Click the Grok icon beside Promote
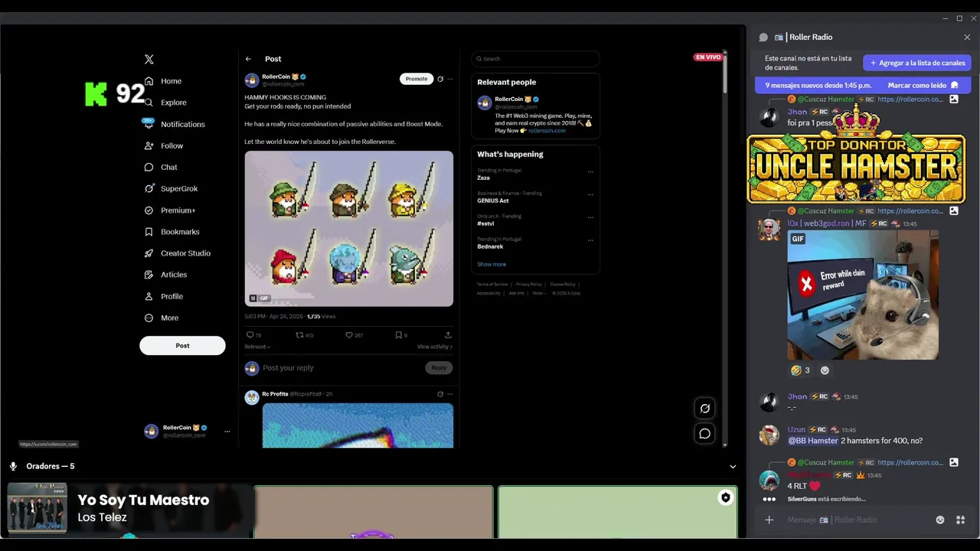The width and height of the screenshot is (980, 551). [440, 79]
